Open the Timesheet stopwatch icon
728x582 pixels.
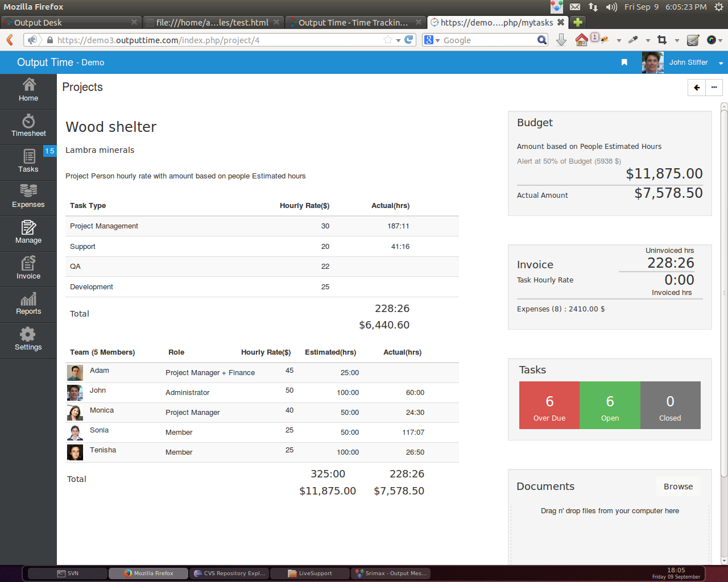[28, 121]
